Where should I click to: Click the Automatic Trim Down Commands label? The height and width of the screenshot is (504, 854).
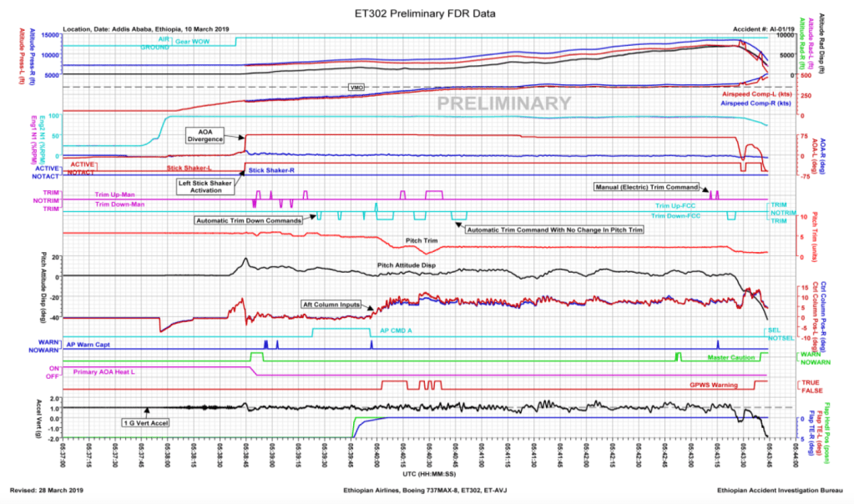[x=248, y=221]
